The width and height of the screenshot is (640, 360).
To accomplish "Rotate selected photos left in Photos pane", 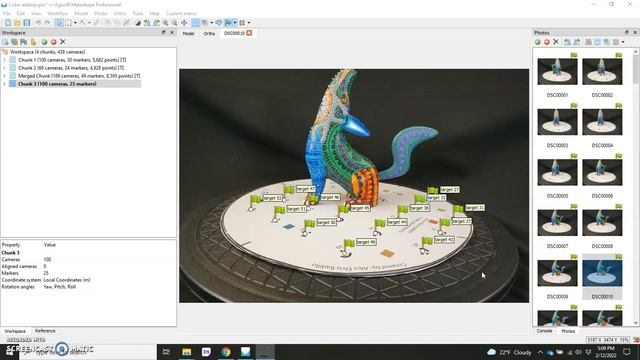I will click(x=567, y=42).
